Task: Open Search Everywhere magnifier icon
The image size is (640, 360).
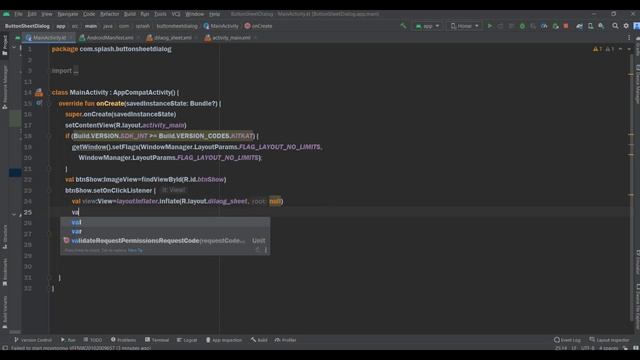Action: [x=615, y=26]
